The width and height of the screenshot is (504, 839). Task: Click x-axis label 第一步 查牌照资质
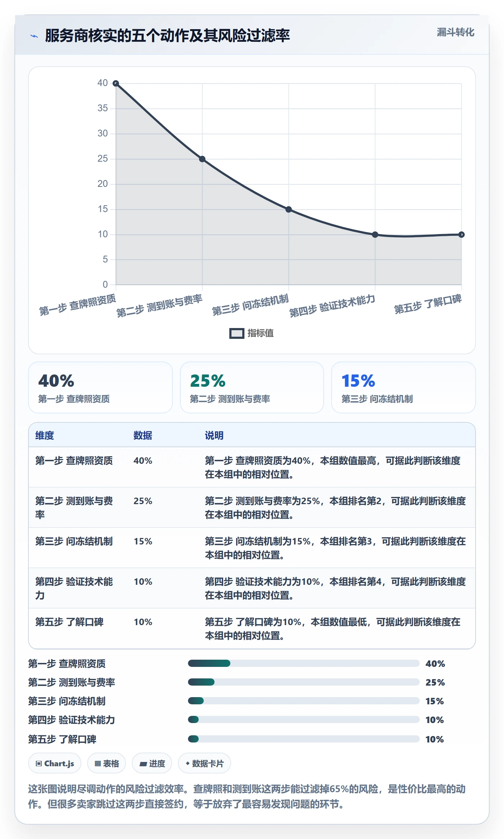click(77, 305)
